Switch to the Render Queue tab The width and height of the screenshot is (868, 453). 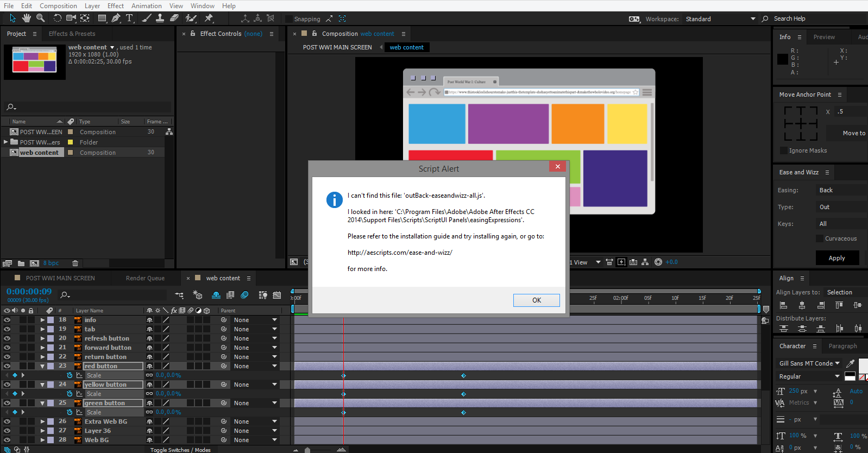(145, 278)
